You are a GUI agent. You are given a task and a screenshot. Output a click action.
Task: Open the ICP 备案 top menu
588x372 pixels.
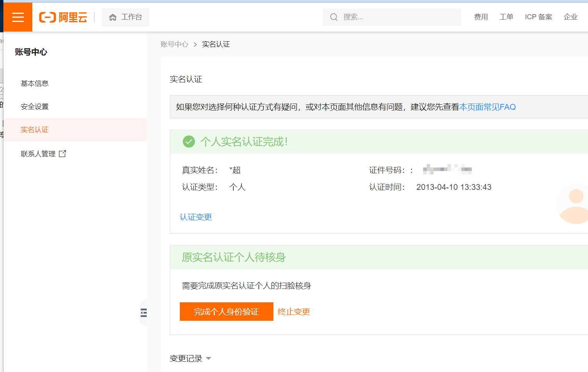[x=538, y=17]
